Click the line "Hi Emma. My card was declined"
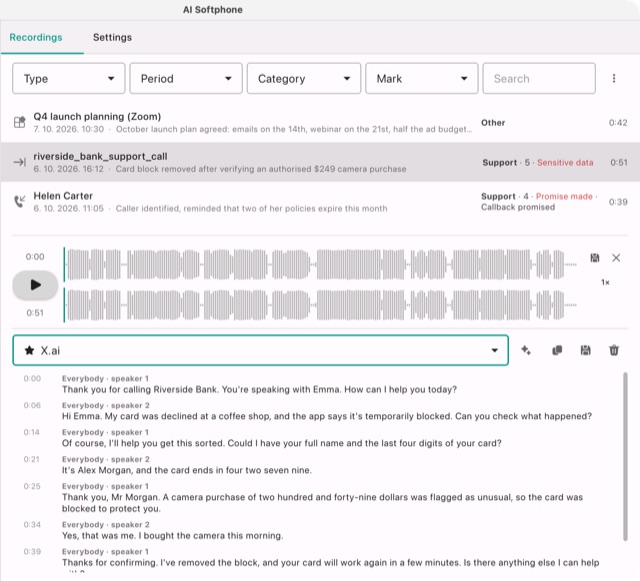 tap(327, 416)
